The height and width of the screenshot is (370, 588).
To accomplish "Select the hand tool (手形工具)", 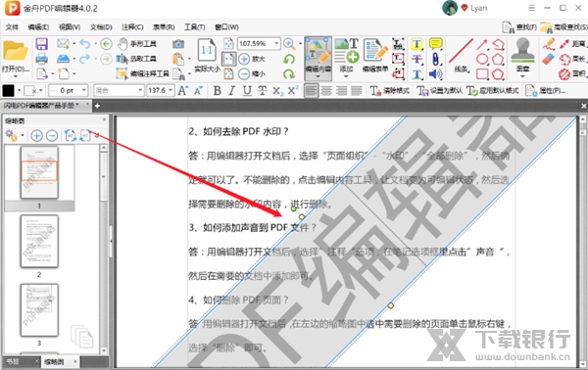I will pyautogui.click(x=137, y=44).
